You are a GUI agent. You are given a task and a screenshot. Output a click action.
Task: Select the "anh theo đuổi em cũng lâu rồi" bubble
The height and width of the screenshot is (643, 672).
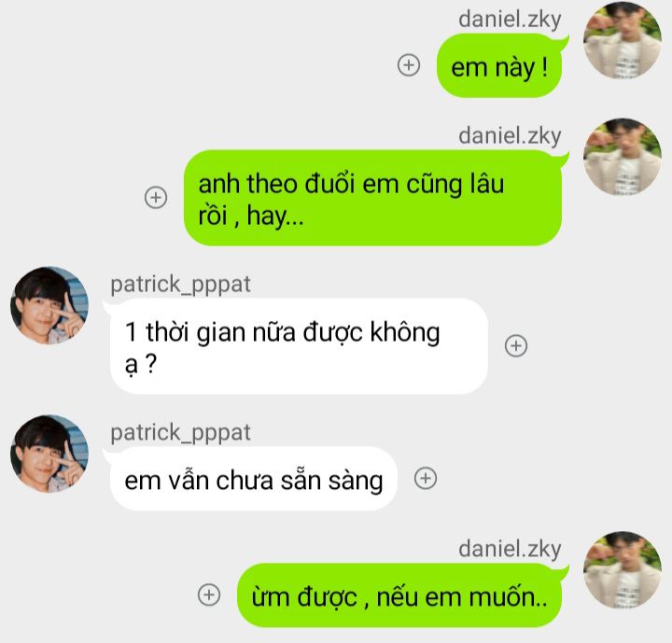[372, 198]
